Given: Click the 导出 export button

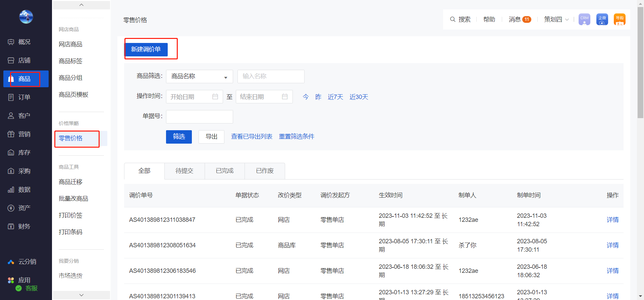Looking at the screenshot, I should (211, 137).
